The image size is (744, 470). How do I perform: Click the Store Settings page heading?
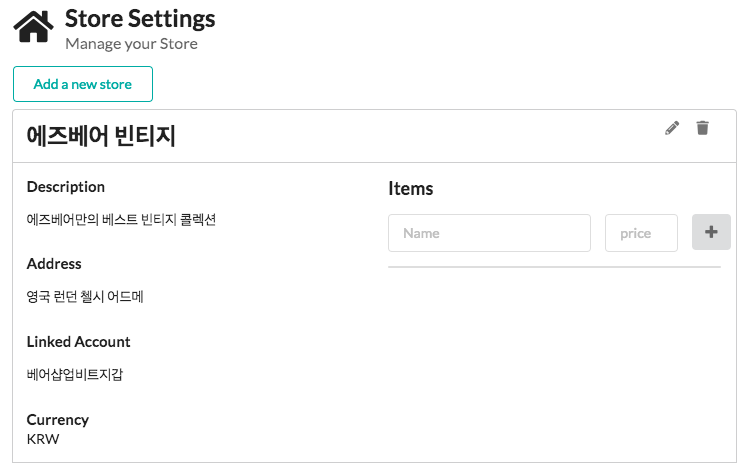140,18
